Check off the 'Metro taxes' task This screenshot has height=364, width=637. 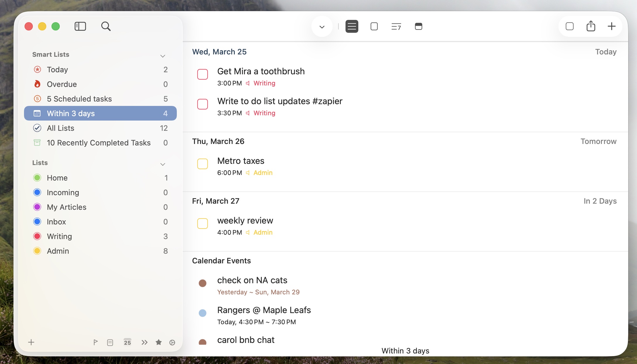pyautogui.click(x=203, y=164)
